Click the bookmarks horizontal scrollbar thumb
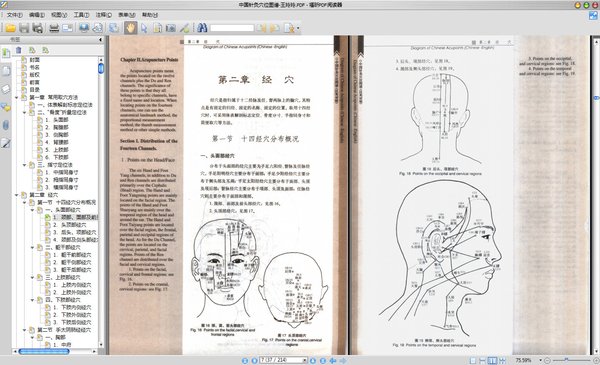 coord(44,351)
